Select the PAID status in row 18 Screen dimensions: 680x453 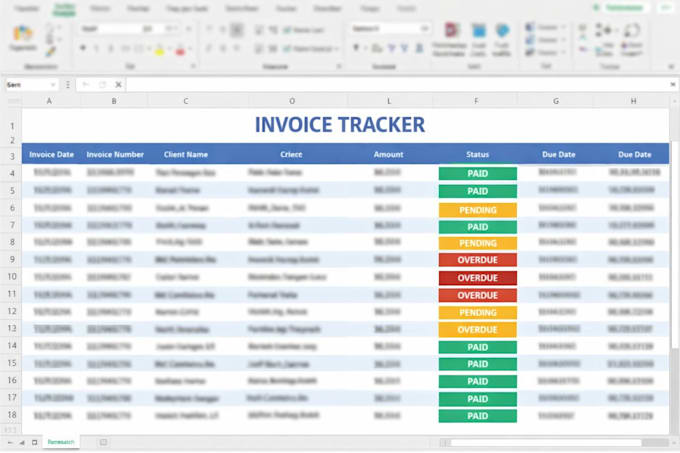tap(477, 416)
